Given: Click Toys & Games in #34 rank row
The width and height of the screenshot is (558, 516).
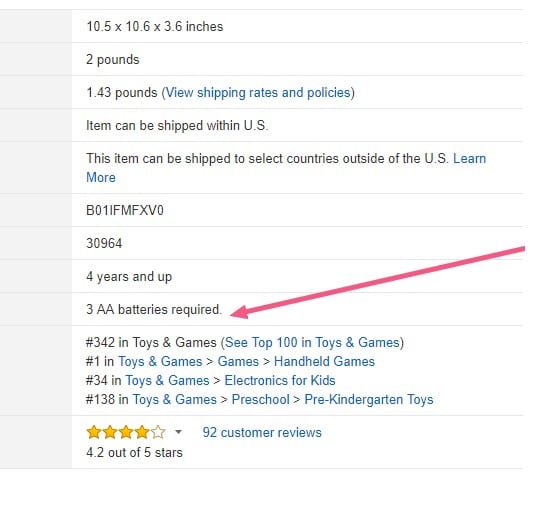Looking at the screenshot, I should point(167,380).
